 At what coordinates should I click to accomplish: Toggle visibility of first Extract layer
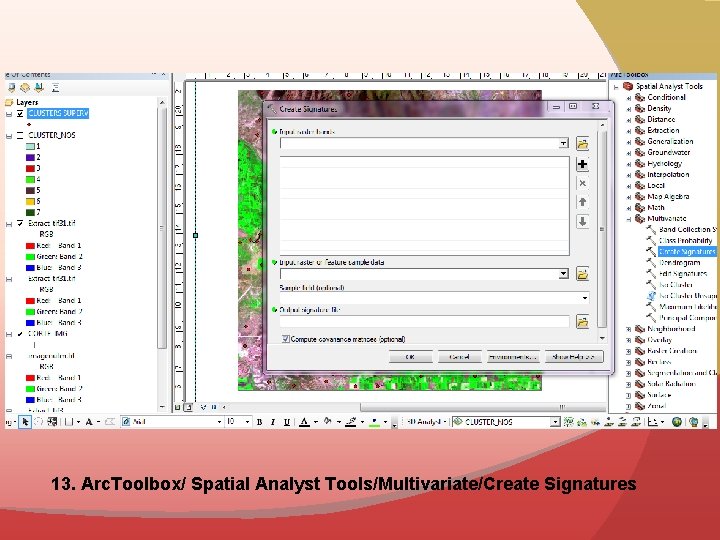pos(20,223)
